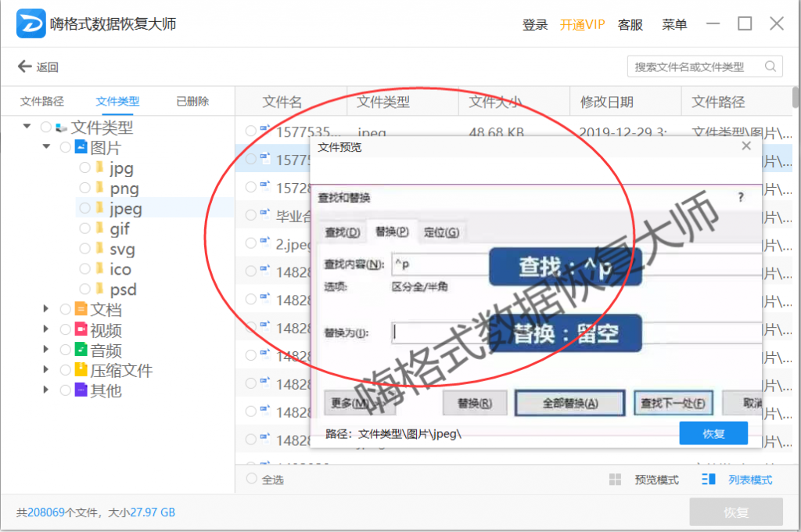This screenshot has width=801, height=532.
Task: Click the orange 文档 category icon
Action: tap(81, 308)
